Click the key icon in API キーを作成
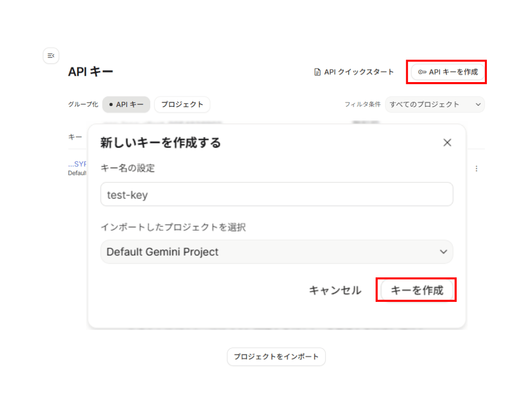This screenshot has height=399, width=532. point(422,72)
